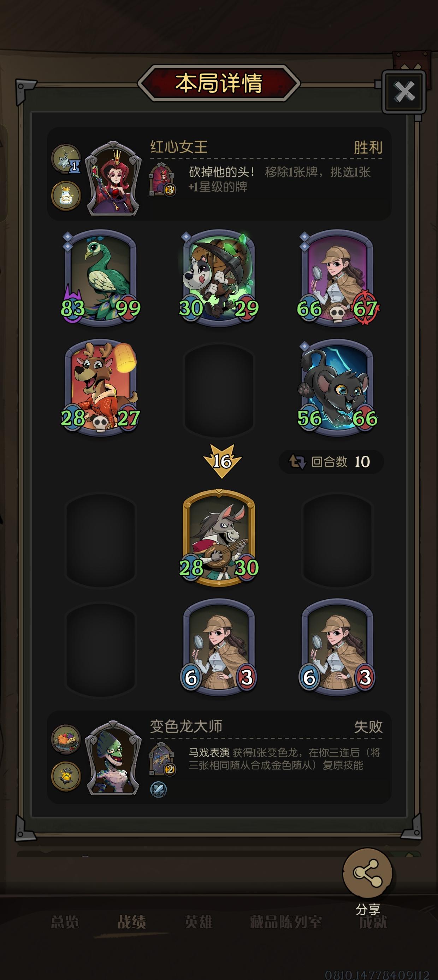Tap the potion bottle item icon
The width and height of the screenshot is (438, 980).
pos(66,196)
